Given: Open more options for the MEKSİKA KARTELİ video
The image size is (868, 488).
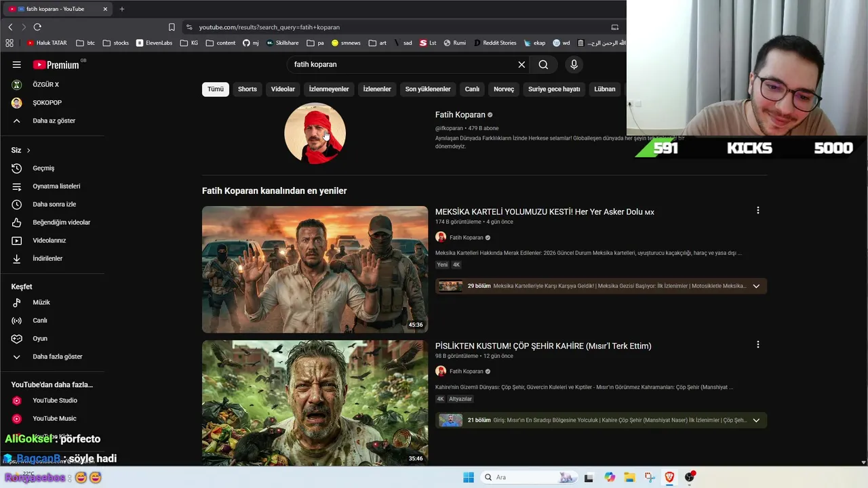Looking at the screenshot, I should (x=757, y=211).
